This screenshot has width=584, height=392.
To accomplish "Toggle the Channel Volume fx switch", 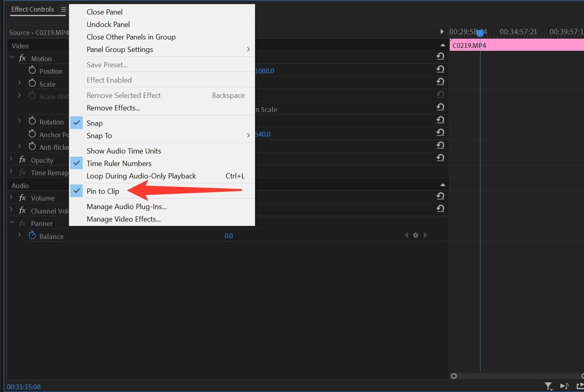I will (x=23, y=211).
